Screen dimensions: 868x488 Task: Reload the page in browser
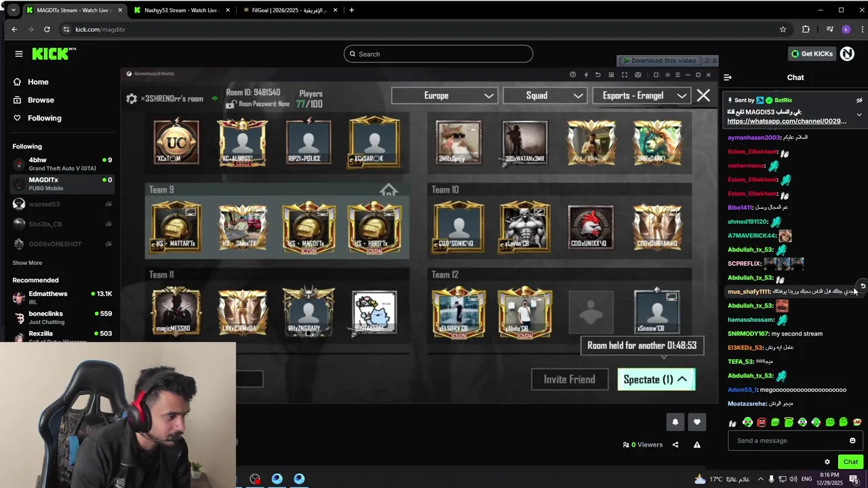47,29
